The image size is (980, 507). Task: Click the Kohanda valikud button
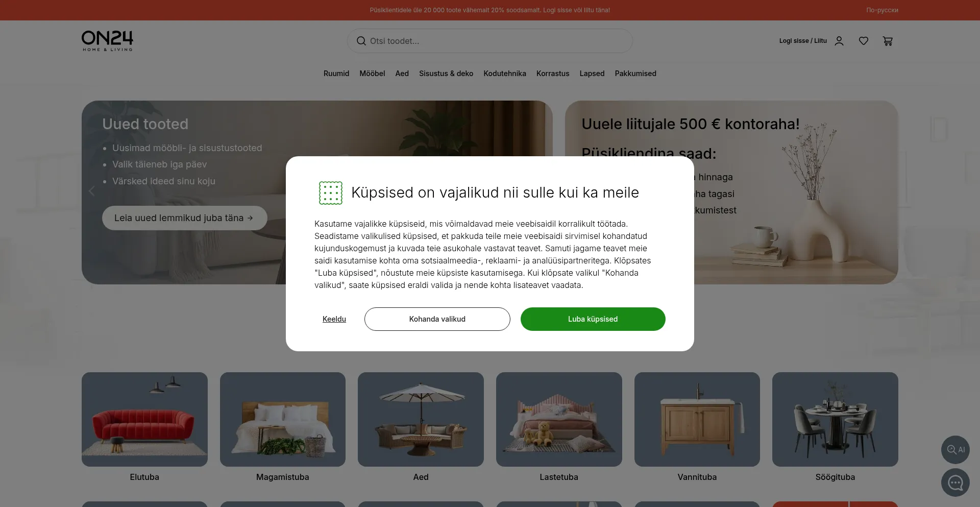pyautogui.click(x=437, y=319)
